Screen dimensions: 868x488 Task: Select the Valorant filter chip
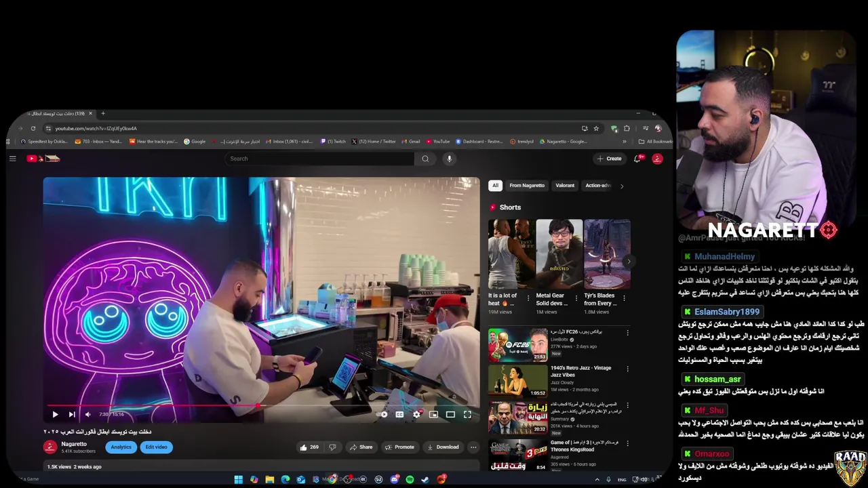pyautogui.click(x=565, y=186)
